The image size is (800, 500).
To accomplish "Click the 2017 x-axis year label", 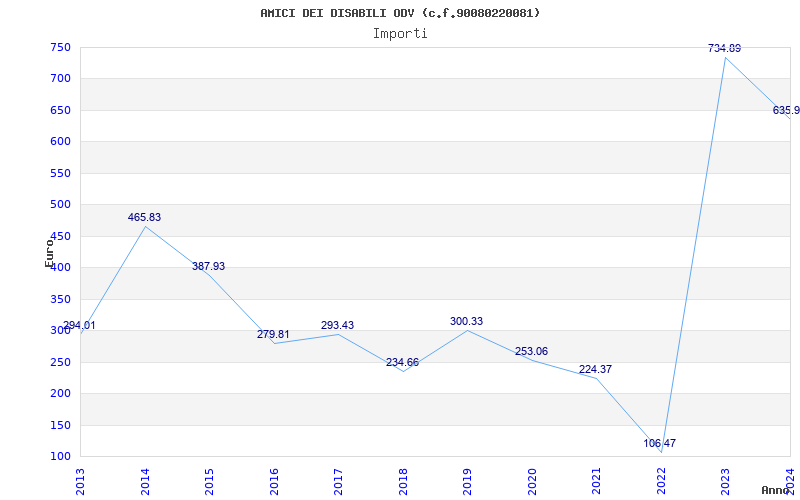I will click(x=338, y=481).
